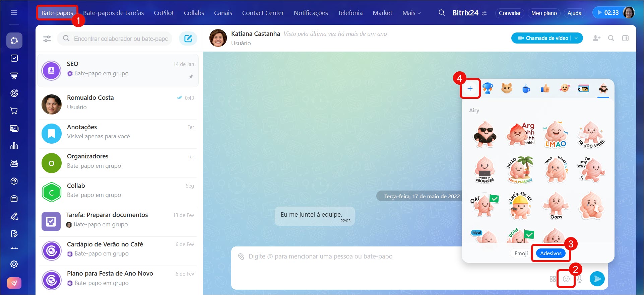This screenshot has width=644, height=295.
Task: Expand the Mais menu in top bar
Action: pos(411,13)
